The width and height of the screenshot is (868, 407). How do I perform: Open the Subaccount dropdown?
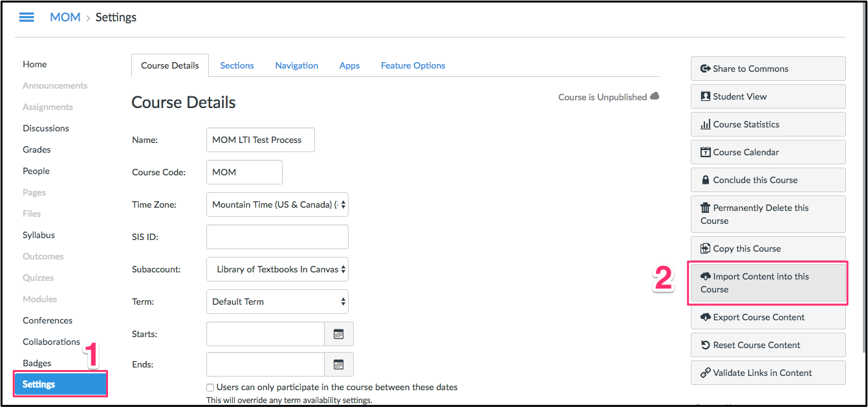[x=277, y=269]
